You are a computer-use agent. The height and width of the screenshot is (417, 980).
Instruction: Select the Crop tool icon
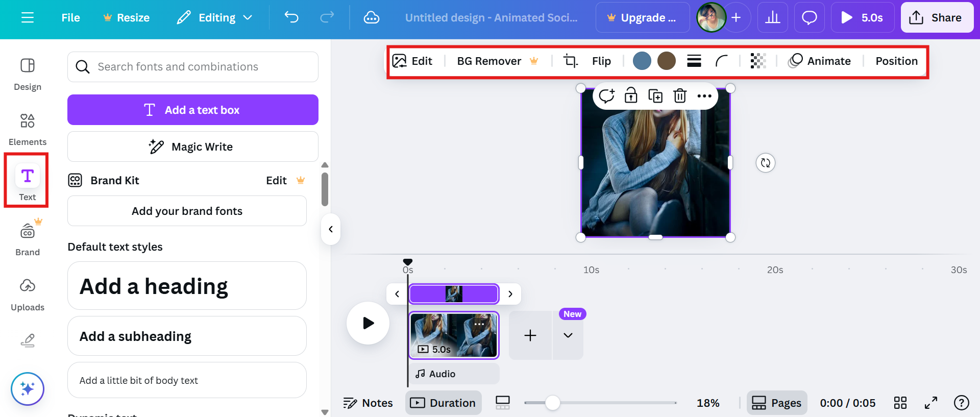click(570, 61)
